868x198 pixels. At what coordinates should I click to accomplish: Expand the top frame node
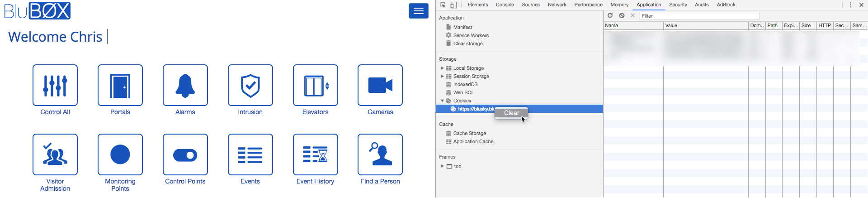(442, 166)
